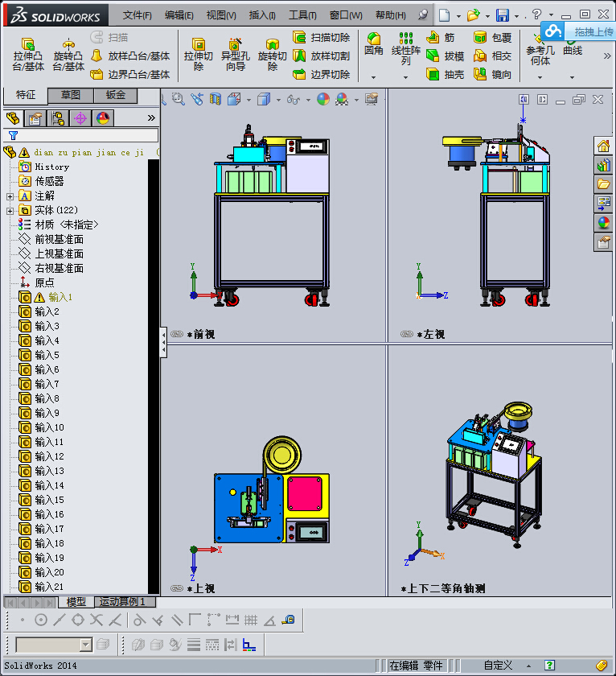Image resolution: width=616 pixels, height=676 pixels.
Task: Select the Wrap (包覆) tool
Action: coord(492,38)
